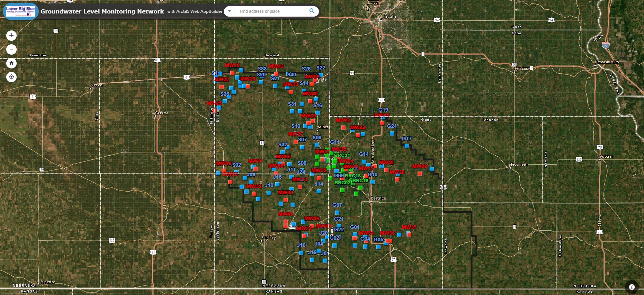Click the red MW27 well marker
The width and height of the screenshot is (644, 295).
pyautogui.click(x=296, y=142)
